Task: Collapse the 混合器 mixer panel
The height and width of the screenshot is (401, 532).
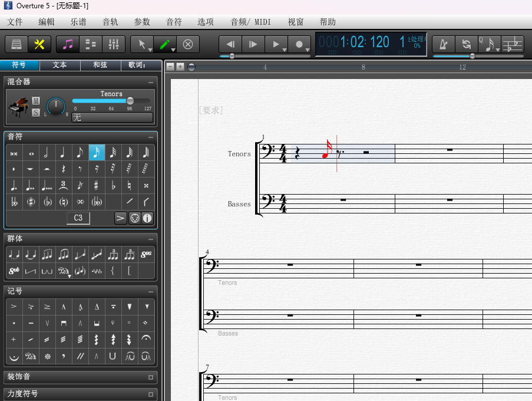Action: (150, 82)
